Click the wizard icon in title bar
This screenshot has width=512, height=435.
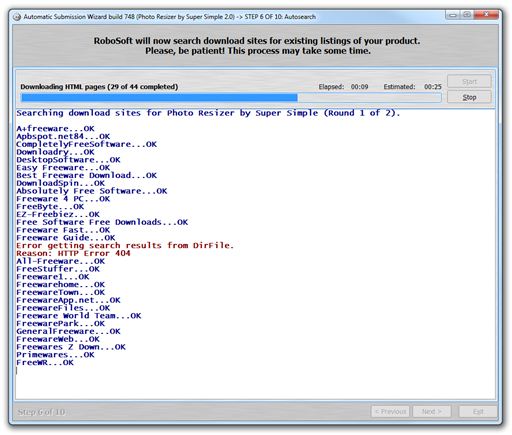(x=17, y=17)
